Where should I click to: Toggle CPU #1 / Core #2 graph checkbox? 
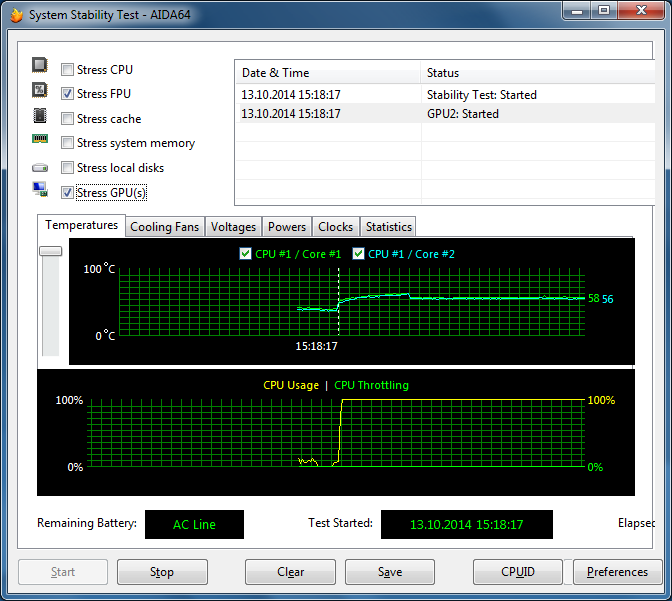pyautogui.click(x=358, y=253)
